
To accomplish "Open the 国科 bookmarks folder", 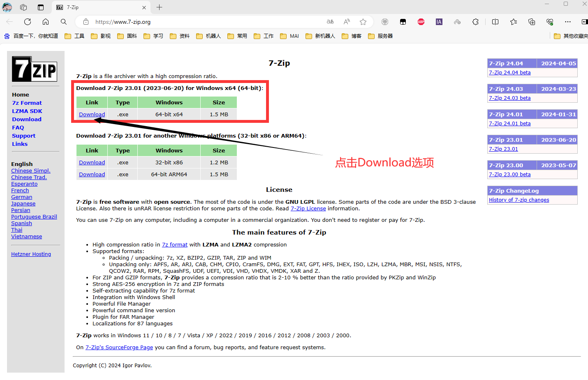I will [x=127, y=36].
